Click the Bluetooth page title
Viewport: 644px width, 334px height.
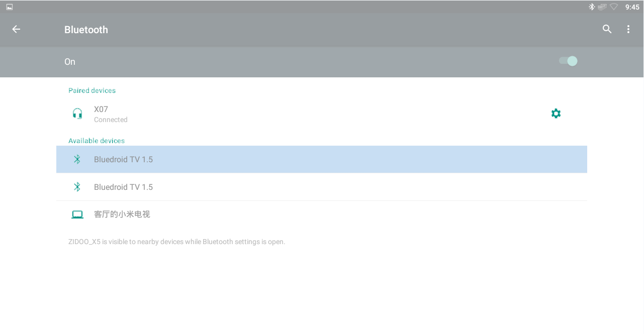tap(86, 30)
